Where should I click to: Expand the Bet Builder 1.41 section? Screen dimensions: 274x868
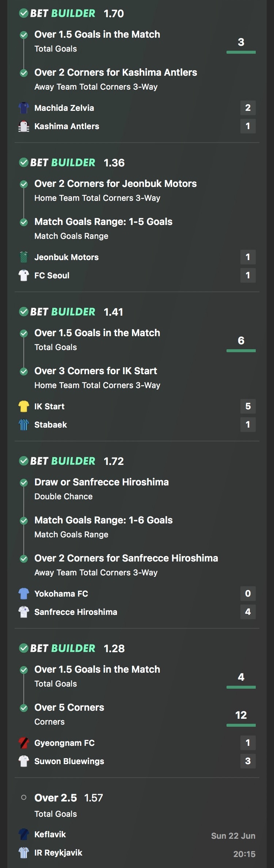[x=71, y=312]
